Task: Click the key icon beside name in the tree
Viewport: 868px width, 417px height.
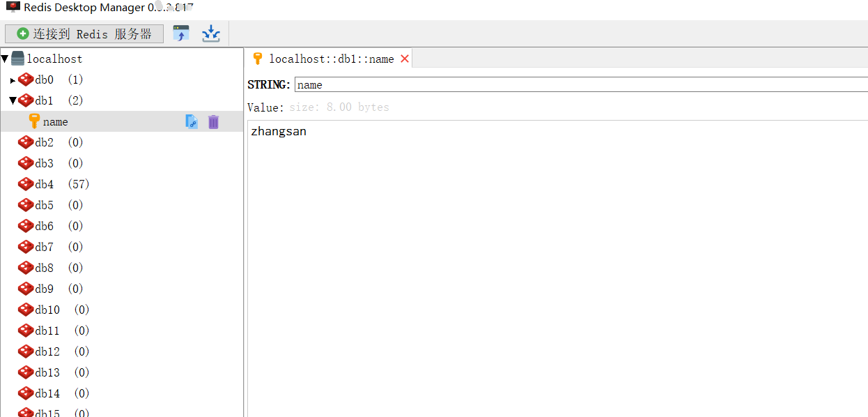Action: (34, 121)
